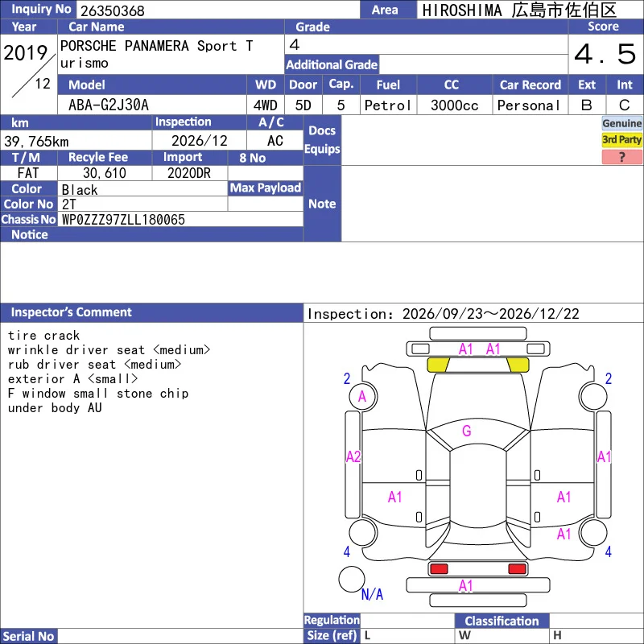Click the Note label
This screenshot has height=644, width=644.
click(x=323, y=204)
